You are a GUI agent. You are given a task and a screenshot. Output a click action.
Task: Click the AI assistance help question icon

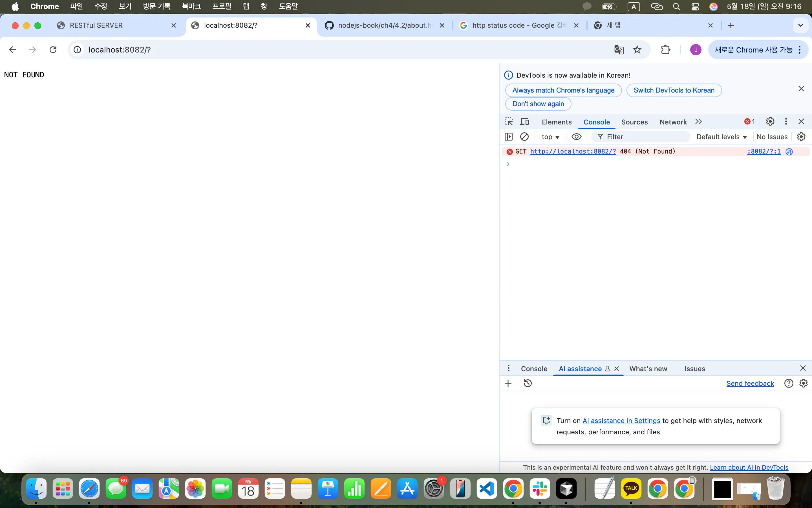(x=789, y=383)
